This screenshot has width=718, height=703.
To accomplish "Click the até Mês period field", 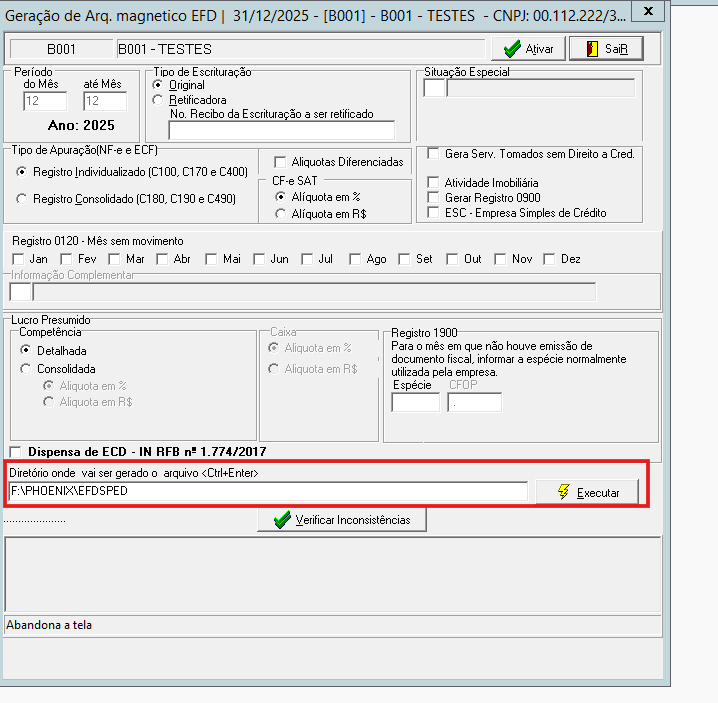I will (x=105, y=101).
